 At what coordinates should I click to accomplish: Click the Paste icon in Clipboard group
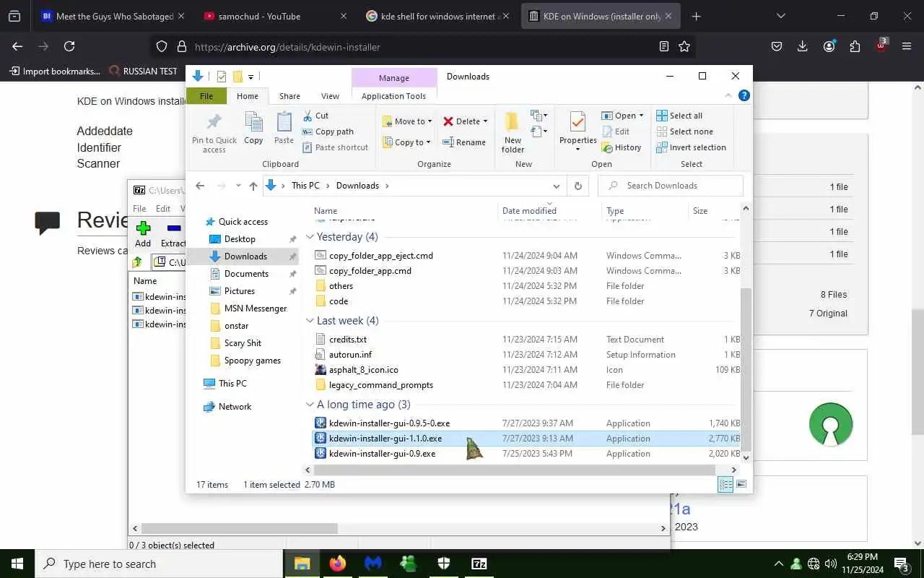(284, 129)
